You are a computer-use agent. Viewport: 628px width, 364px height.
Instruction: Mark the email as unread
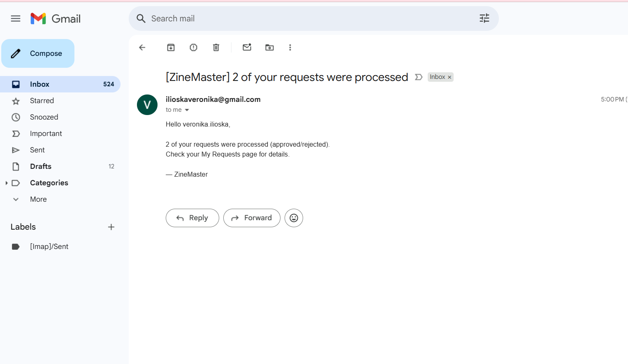click(x=247, y=48)
